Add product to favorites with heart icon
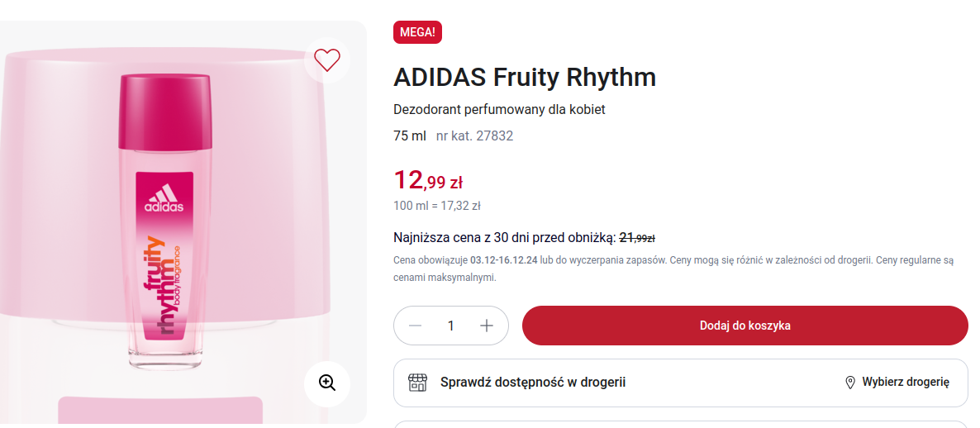This screenshot has width=980, height=428. pyautogui.click(x=327, y=59)
